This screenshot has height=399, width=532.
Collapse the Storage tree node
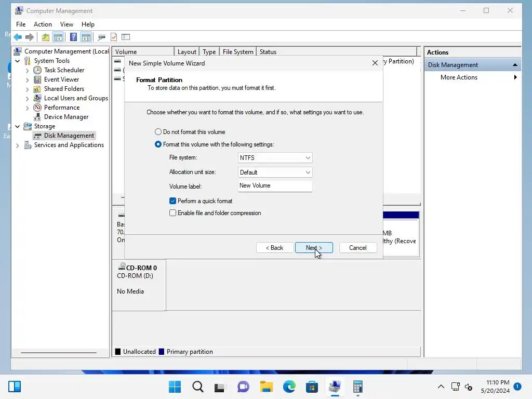pos(18,126)
